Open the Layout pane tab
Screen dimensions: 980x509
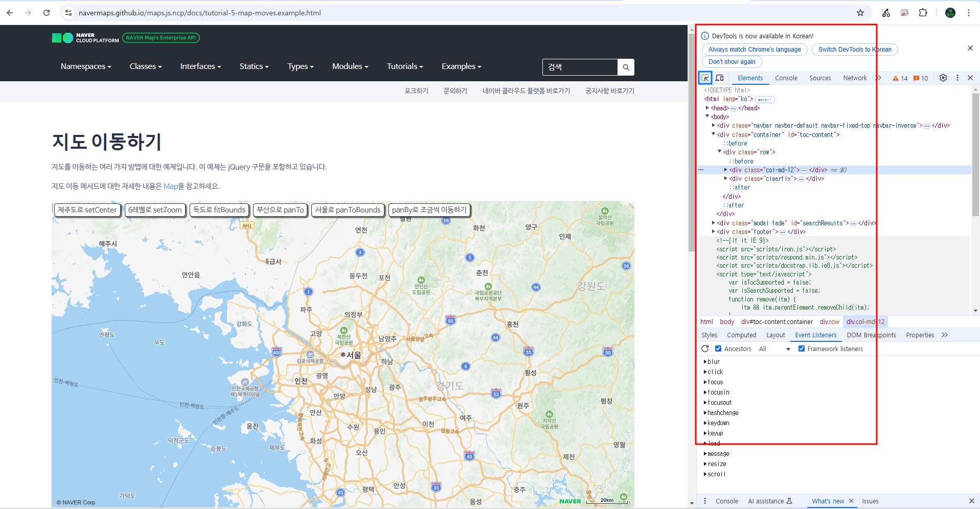tap(776, 335)
